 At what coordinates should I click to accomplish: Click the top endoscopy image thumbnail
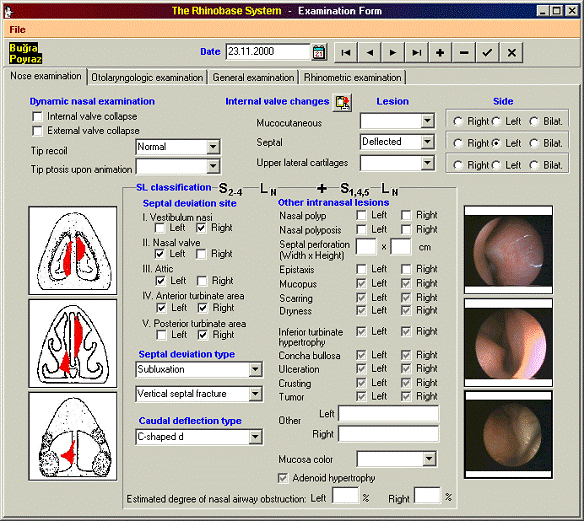tap(508, 250)
